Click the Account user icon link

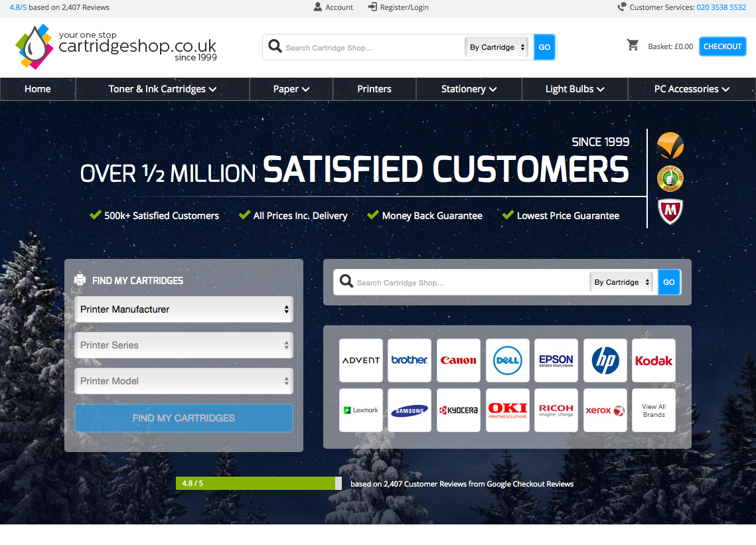pos(333,7)
